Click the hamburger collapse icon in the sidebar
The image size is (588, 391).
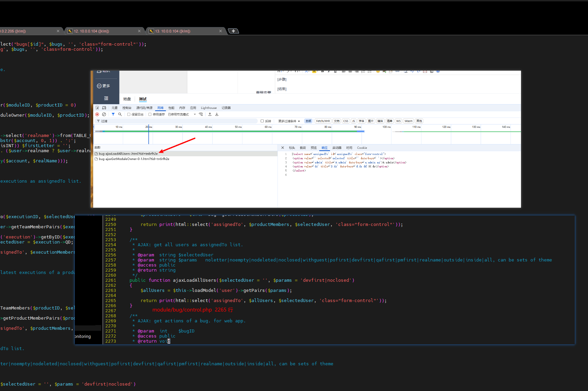click(x=106, y=98)
